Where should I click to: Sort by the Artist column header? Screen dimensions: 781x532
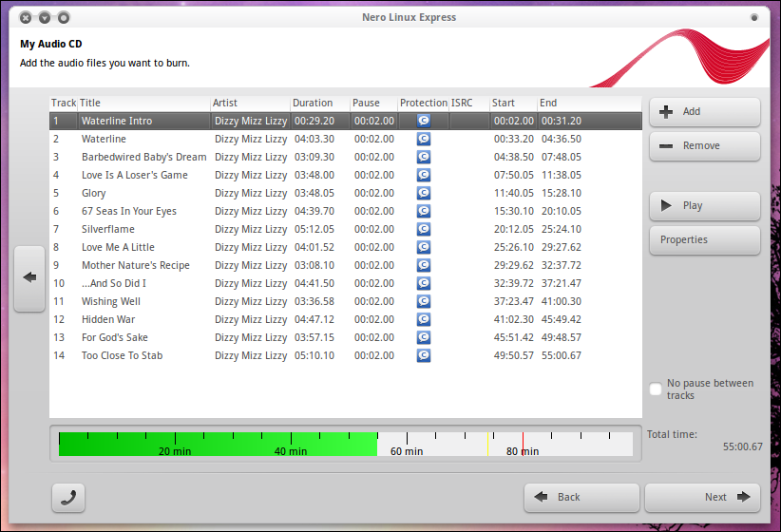251,104
